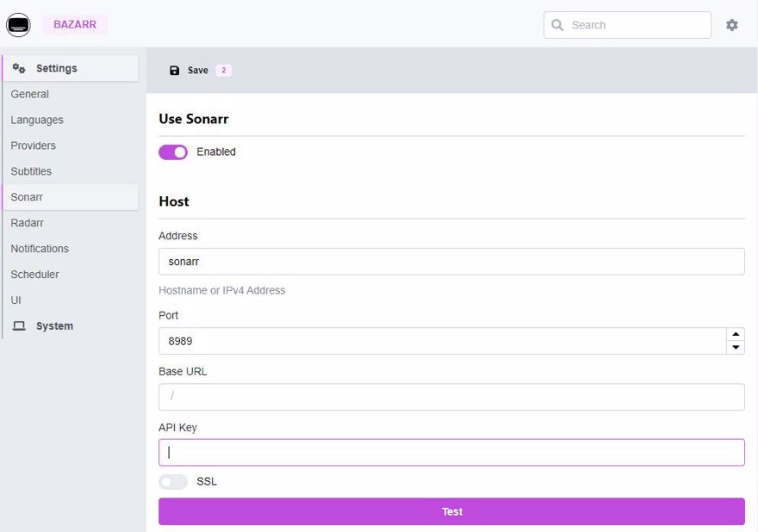Open Radarr settings page
The height and width of the screenshot is (532, 758).
click(x=27, y=223)
